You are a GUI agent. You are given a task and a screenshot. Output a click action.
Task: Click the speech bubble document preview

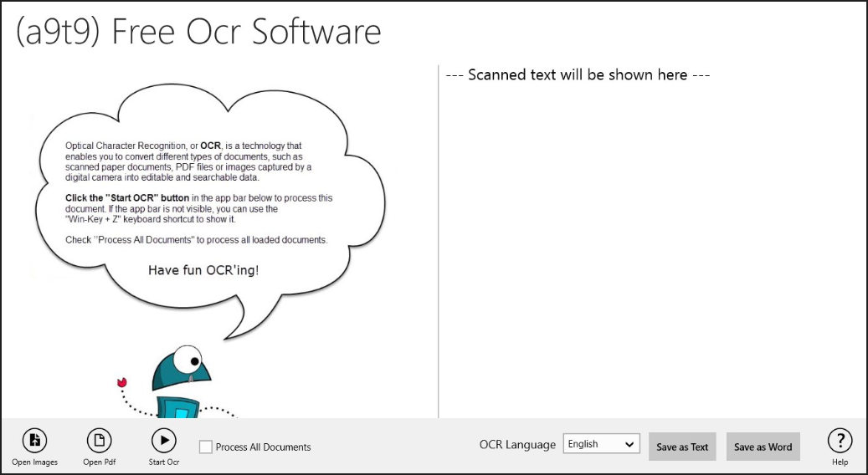[197, 201]
